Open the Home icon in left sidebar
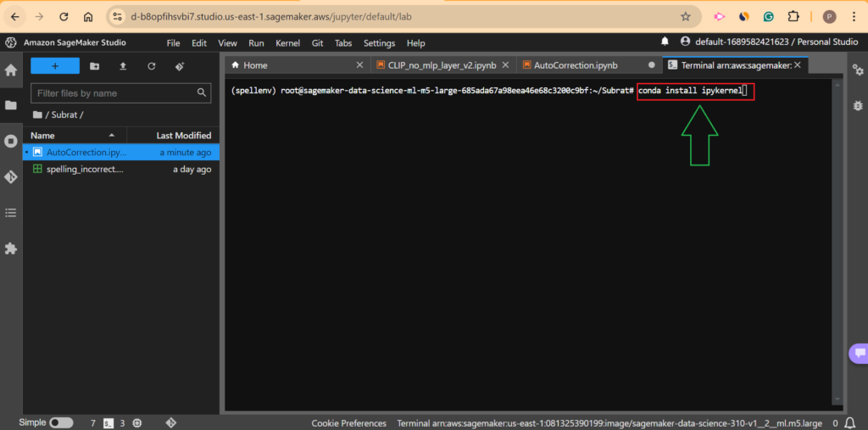 click(x=11, y=70)
